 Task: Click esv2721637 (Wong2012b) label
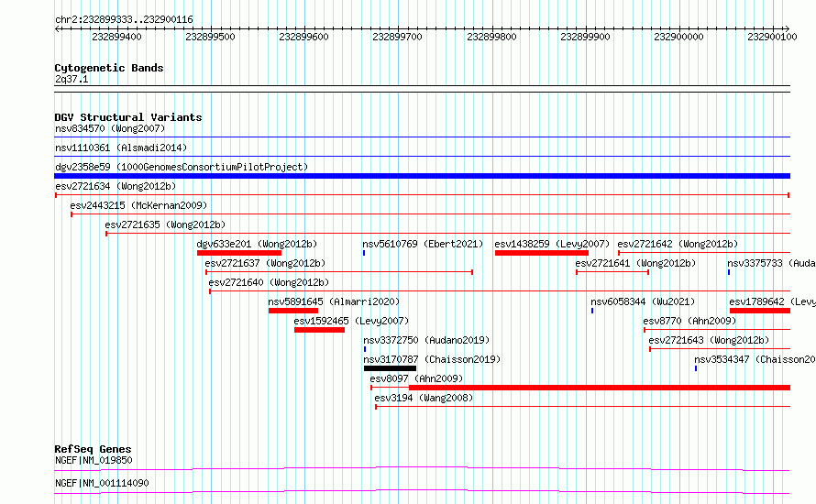coord(265,263)
